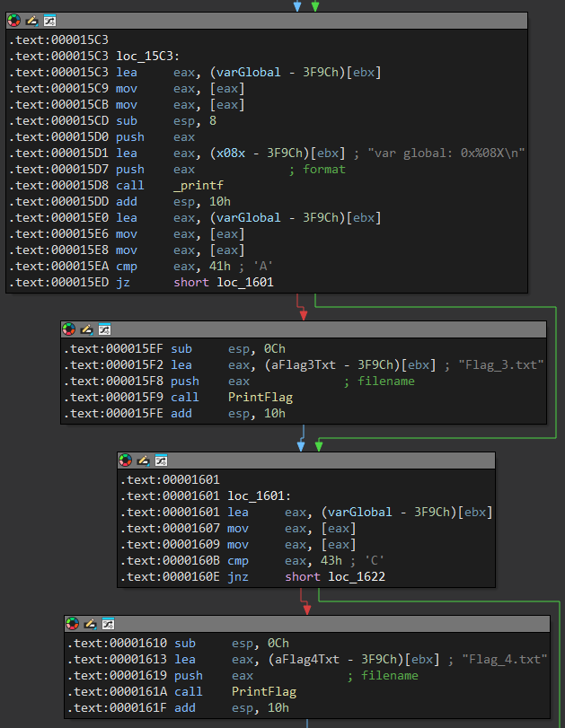
Task: Click the pencil edit icon on loc_15C3 block
Action: pyautogui.click(x=31, y=21)
